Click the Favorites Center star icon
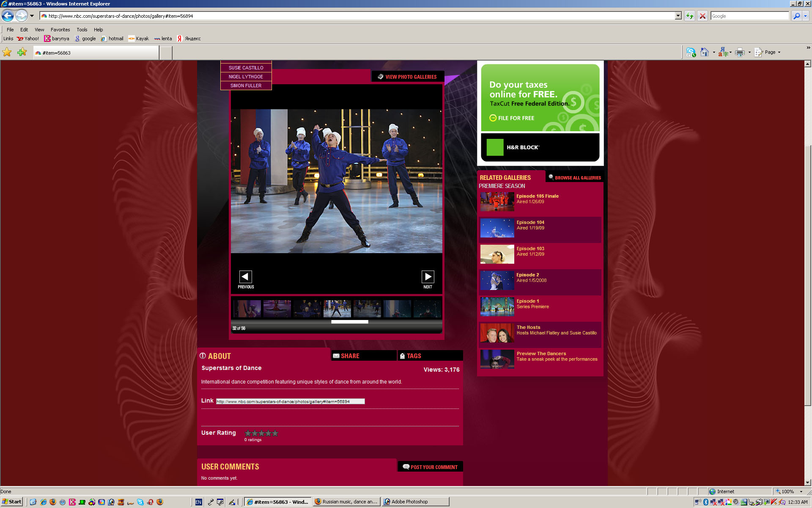Image resolution: width=812 pixels, height=508 pixels. [7, 52]
